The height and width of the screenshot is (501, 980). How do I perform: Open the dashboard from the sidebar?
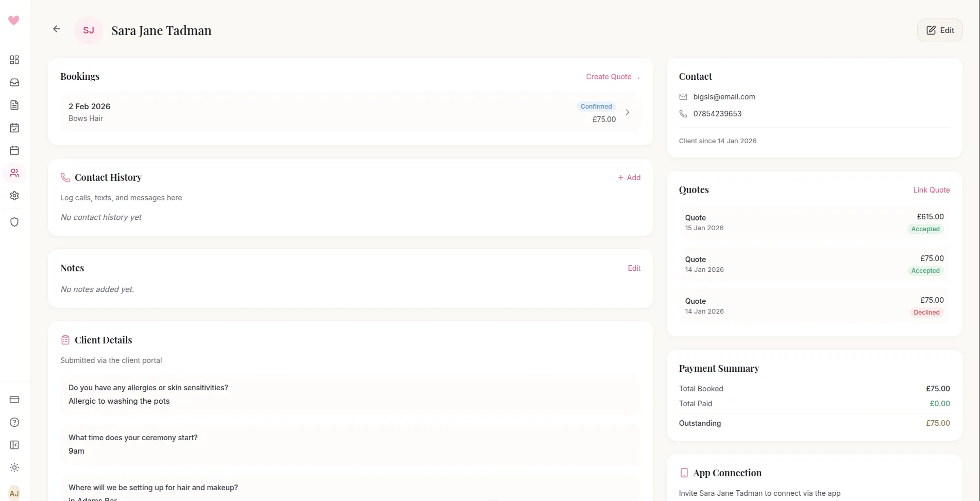[14, 60]
